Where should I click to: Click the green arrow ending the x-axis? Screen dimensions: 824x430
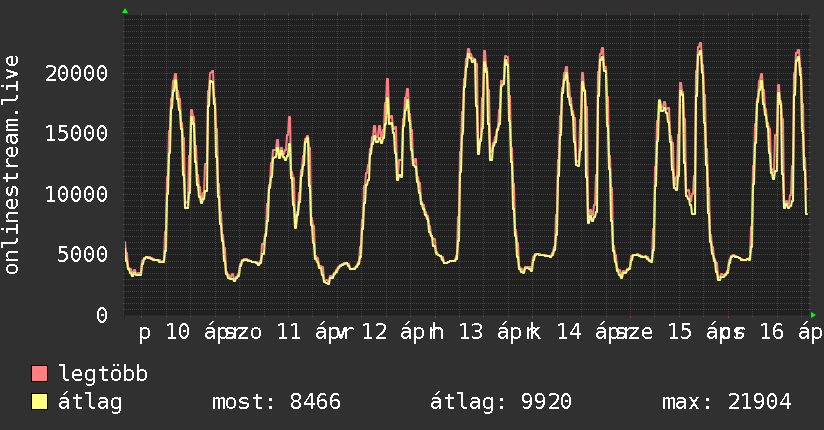(813, 315)
